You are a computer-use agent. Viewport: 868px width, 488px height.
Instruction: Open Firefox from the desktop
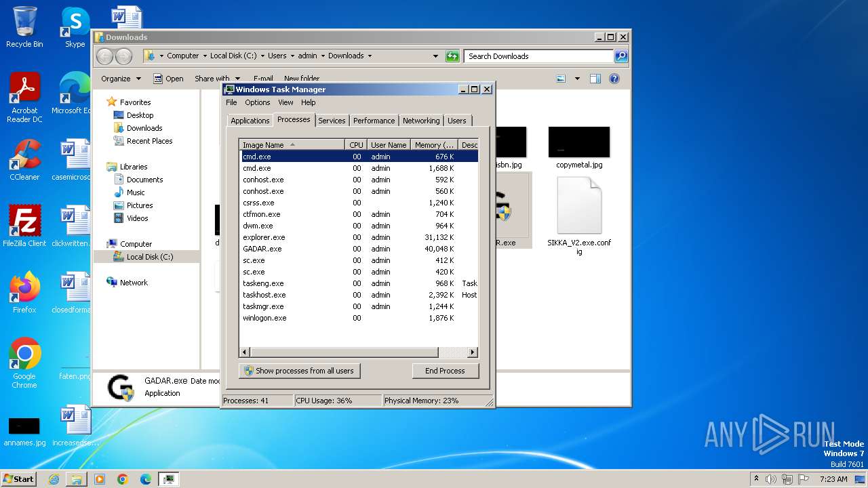pos(24,292)
